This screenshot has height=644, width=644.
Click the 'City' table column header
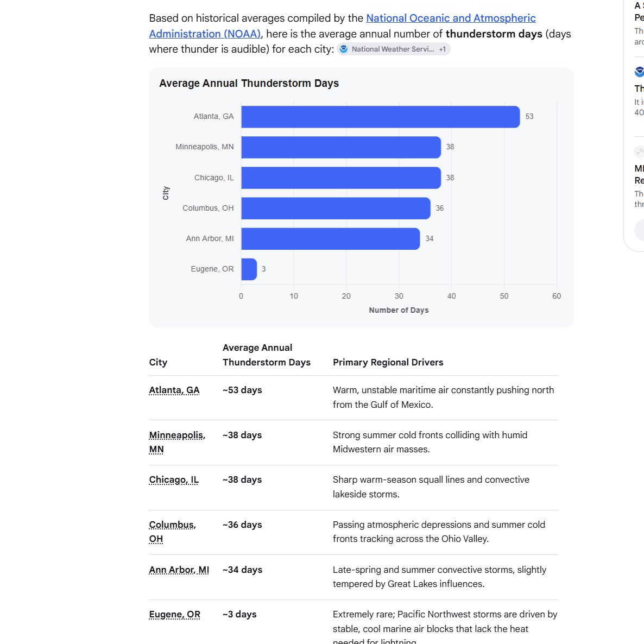[x=158, y=362]
